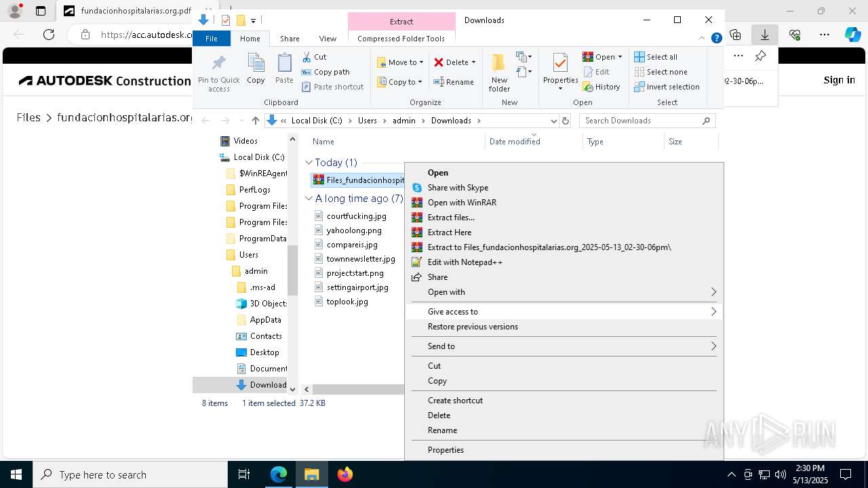Sort by Date modified column header
The height and width of the screenshot is (488, 868).
(x=515, y=142)
